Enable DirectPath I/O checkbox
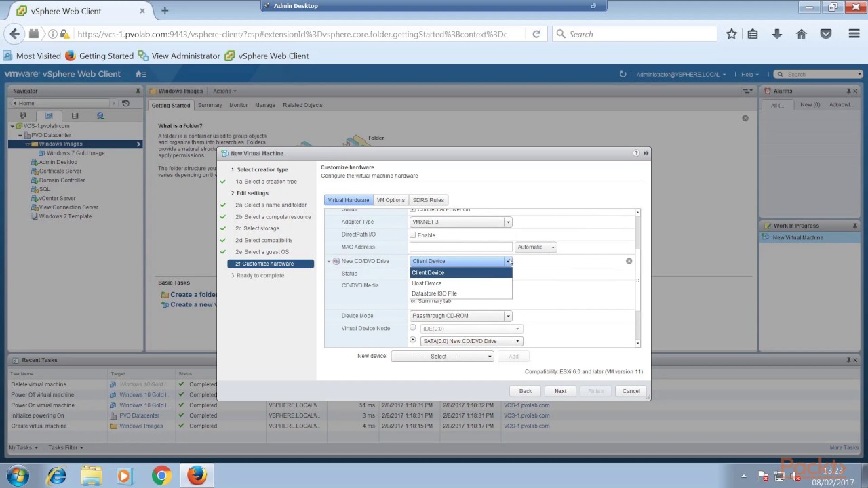The width and height of the screenshot is (868, 488). coord(412,235)
